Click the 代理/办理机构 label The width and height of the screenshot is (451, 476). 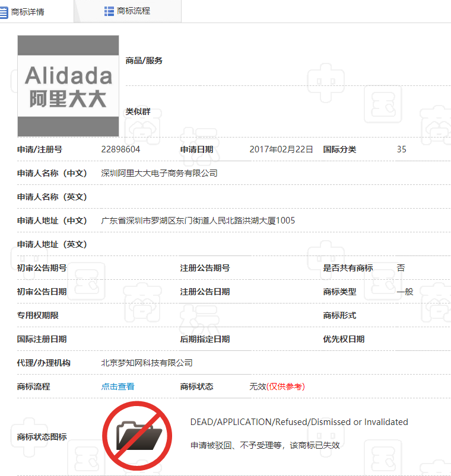pyautogui.click(x=44, y=363)
